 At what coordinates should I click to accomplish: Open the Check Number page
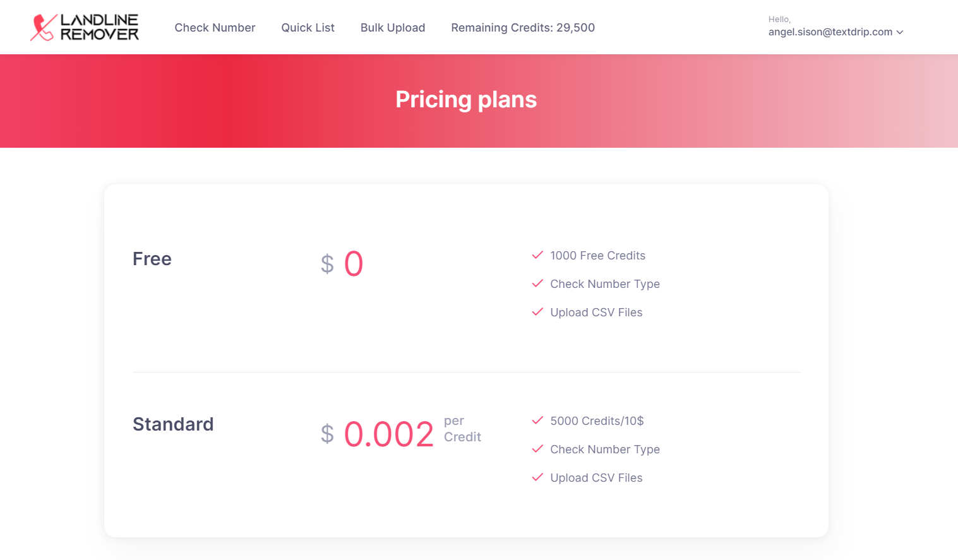coord(215,28)
